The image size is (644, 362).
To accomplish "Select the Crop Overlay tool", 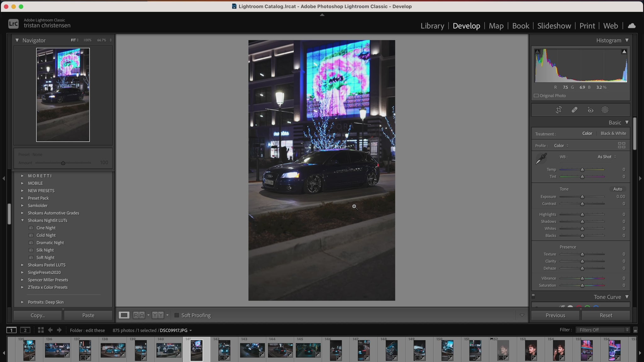I will click(x=559, y=110).
